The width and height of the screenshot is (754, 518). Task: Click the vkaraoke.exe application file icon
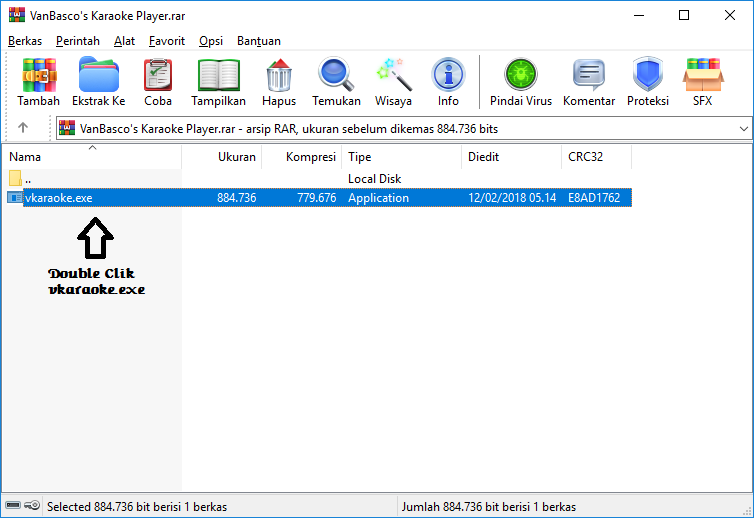pos(15,198)
